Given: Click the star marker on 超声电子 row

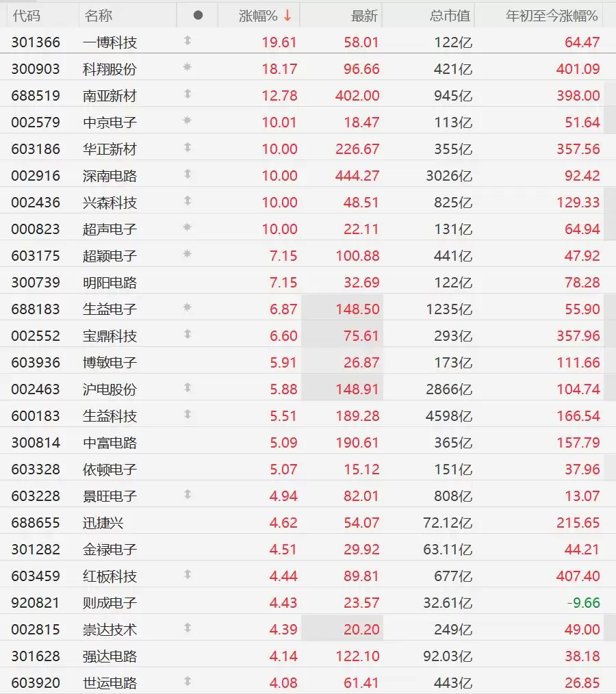Looking at the screenshot, I should click(x=188, y=227).
